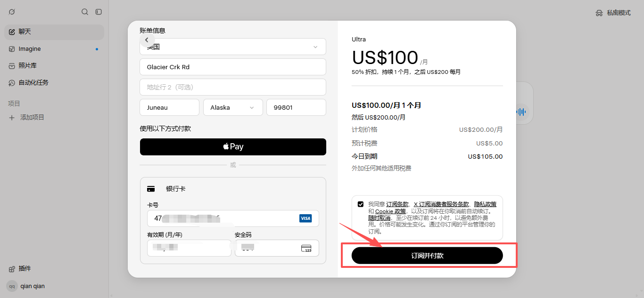
Task: Click the Glacier Crk Rd address field
Action: click(233, 67)
